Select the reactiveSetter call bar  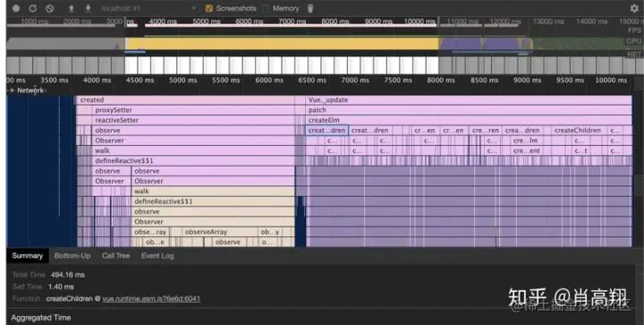pyautogui.click(x=193, y=120)
